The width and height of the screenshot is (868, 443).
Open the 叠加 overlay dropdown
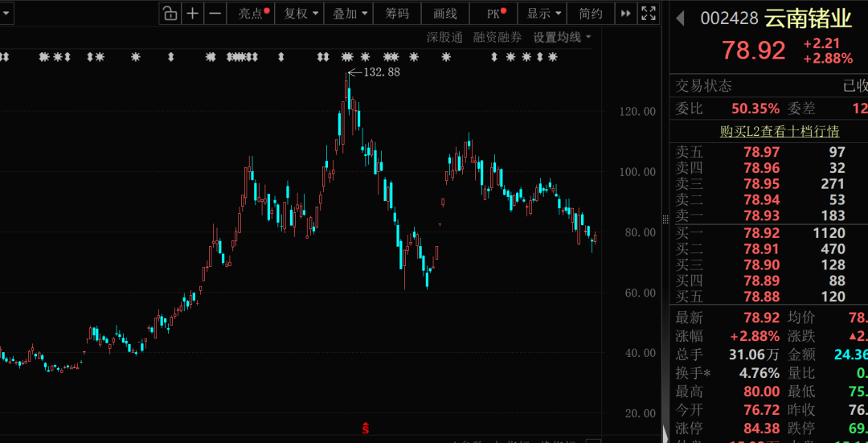(349, 14)
